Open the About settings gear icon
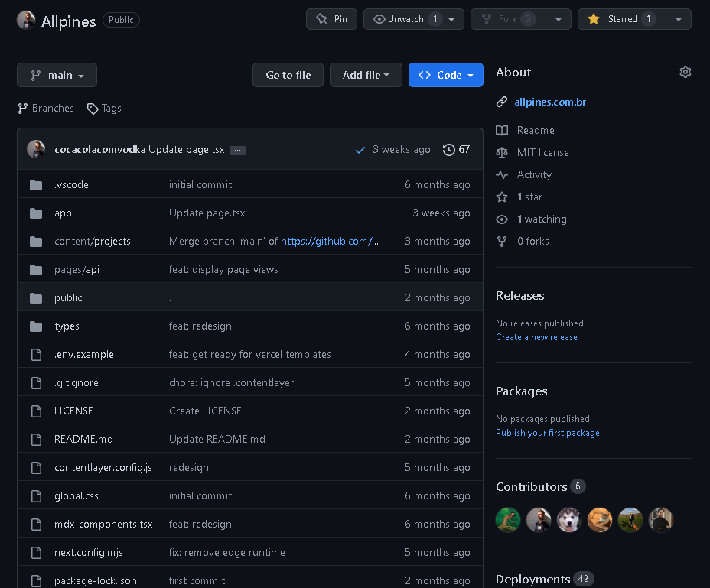The image size is (710, 588). pyautogui.click(x=685, y=72)
